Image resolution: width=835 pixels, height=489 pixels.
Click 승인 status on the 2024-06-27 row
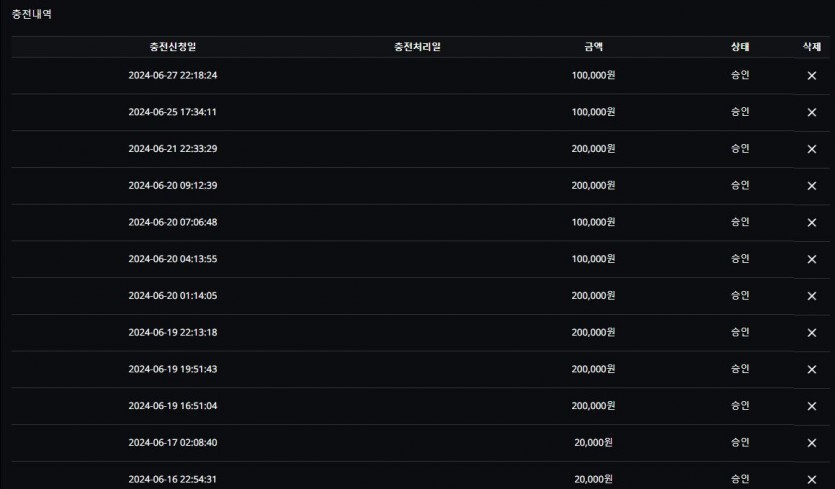[740, 75]
